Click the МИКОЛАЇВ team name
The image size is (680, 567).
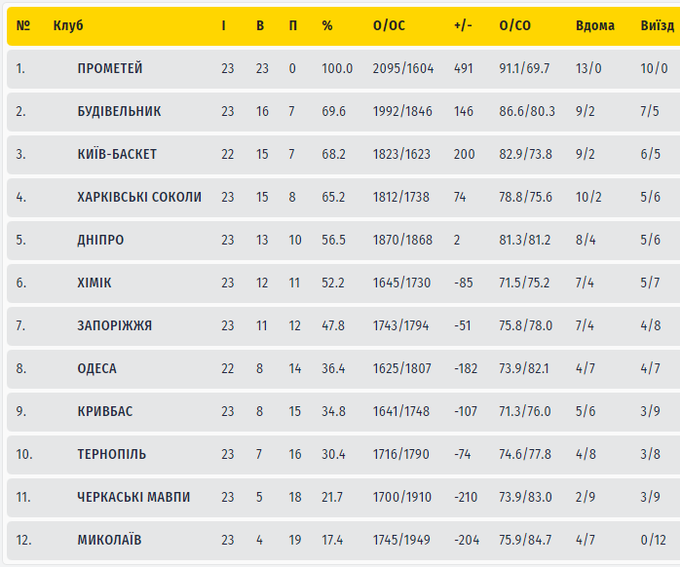pyautogui.click(x=109, y=540)
